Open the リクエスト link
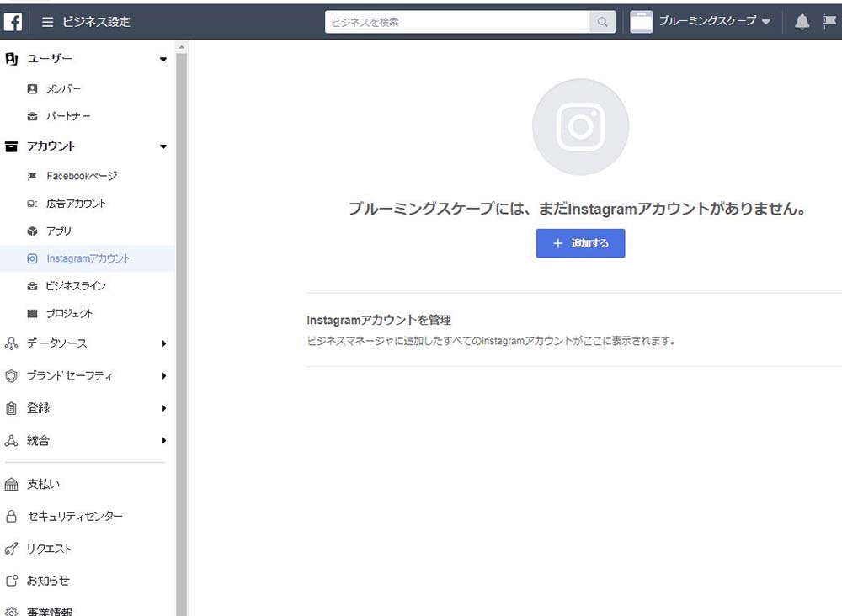The height and width of the screenshot is (616, 842). (x=49, y=549)
